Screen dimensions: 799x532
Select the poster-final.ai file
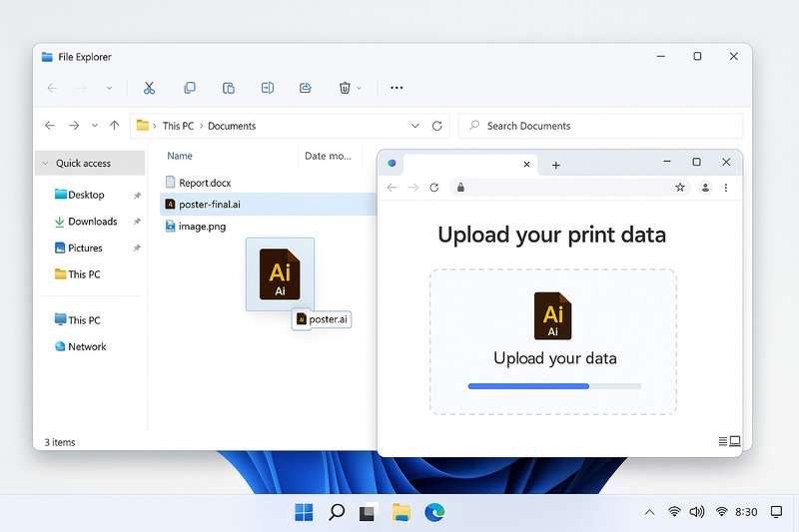pyautogui.click(x=269, y=205)
